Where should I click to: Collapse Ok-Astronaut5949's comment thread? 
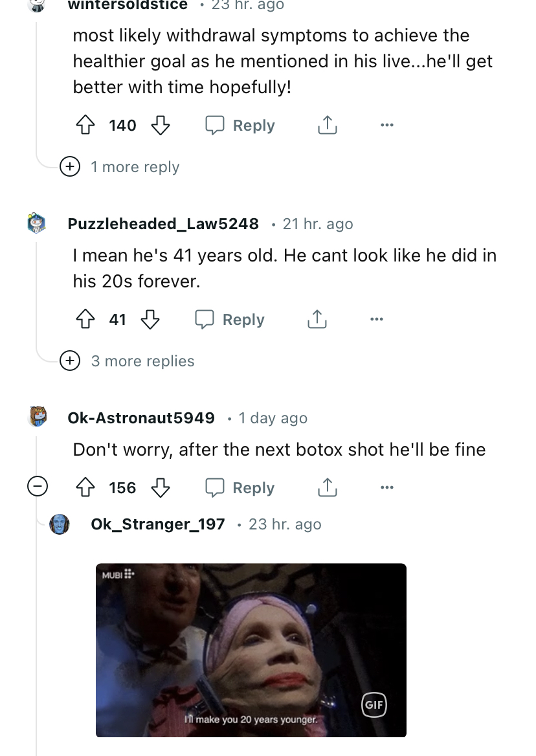tap(38, 487)
